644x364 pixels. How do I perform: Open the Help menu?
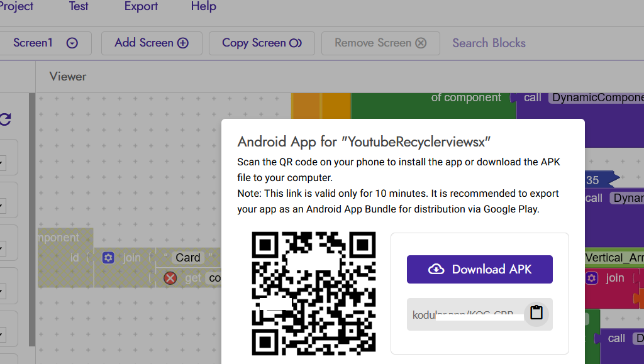coord(203,6)
